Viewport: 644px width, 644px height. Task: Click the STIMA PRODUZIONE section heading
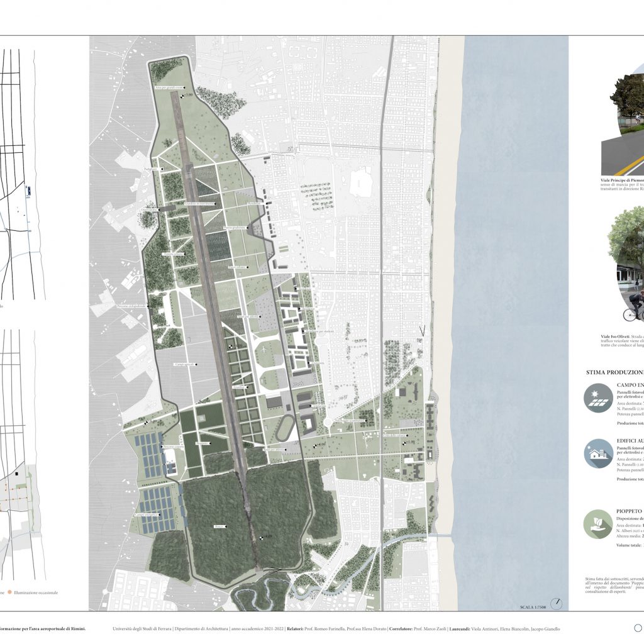point(614,372)
